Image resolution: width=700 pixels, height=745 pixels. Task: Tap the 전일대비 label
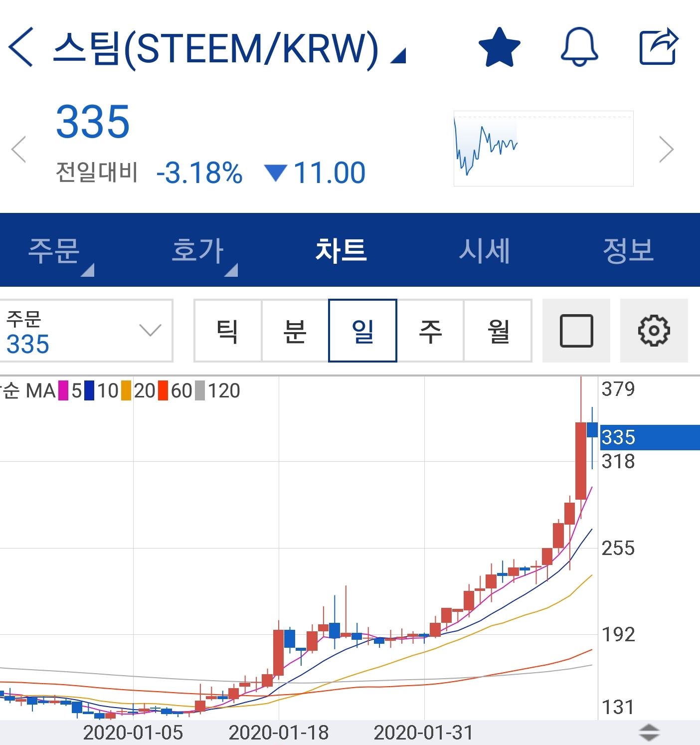pos(97,172)
